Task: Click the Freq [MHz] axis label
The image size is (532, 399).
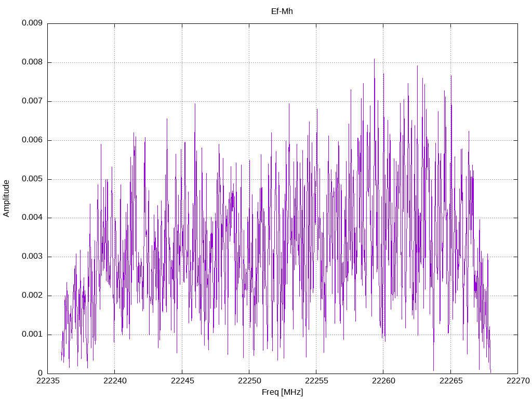Action: click(282, 392)
